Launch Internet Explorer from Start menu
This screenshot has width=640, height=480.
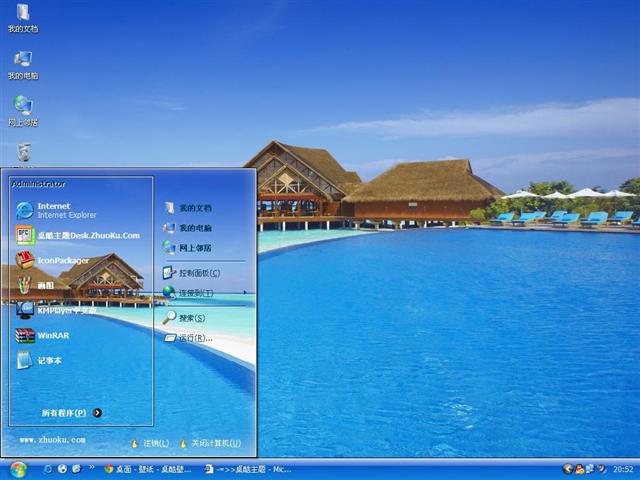pyautogui.click(x=56, y=211)
